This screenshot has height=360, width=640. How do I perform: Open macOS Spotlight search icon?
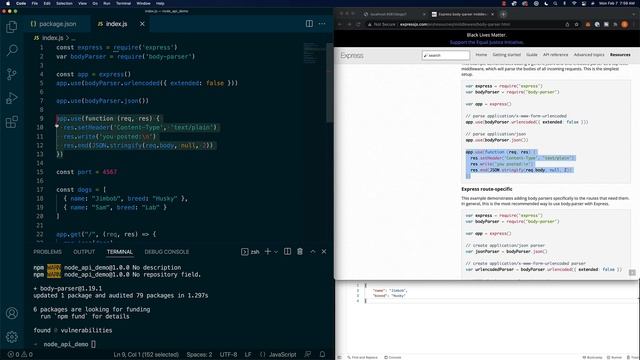(x=555, y=3)
